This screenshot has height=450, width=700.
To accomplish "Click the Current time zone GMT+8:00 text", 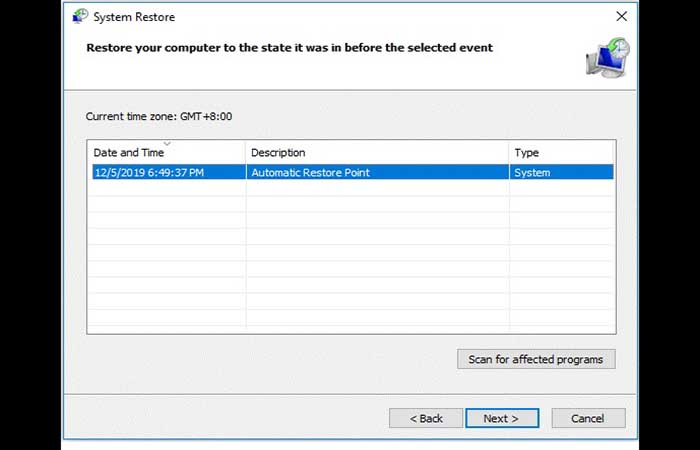I will point(159,117).
